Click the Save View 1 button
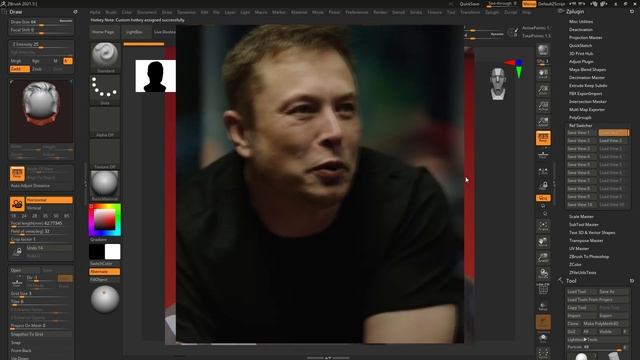This screenshot has height=360, width=640. point(581,133)
